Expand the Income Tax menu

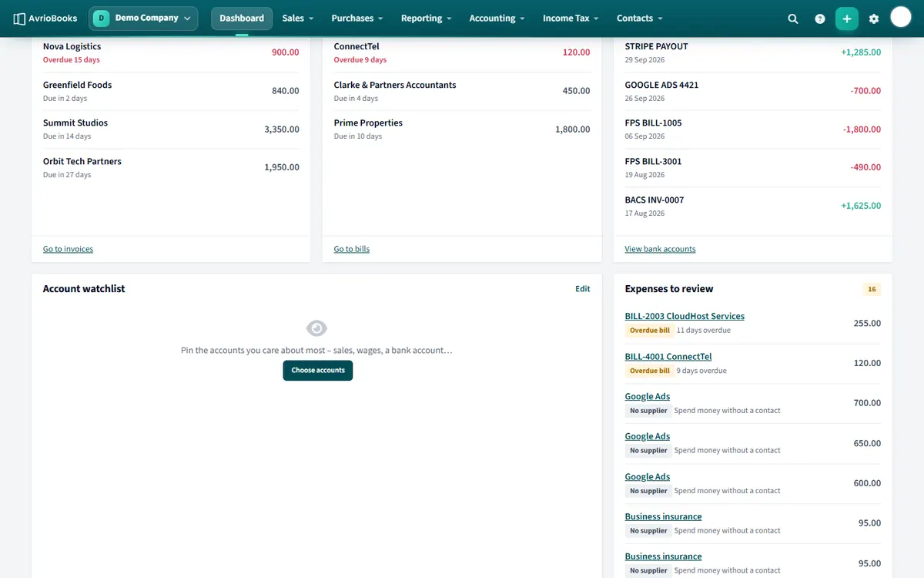[570, 18]
